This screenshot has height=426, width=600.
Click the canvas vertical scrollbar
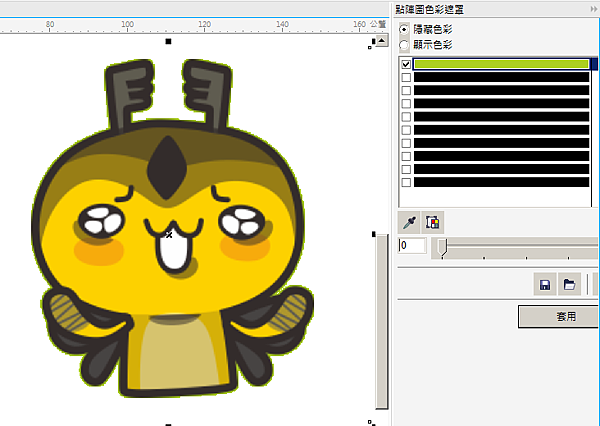click(x=381, y=320)
